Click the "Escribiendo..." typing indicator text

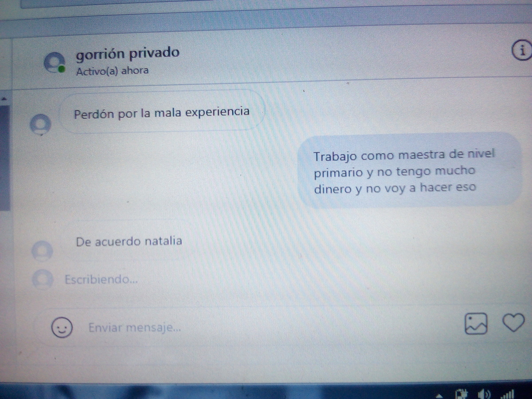[101, 280]
